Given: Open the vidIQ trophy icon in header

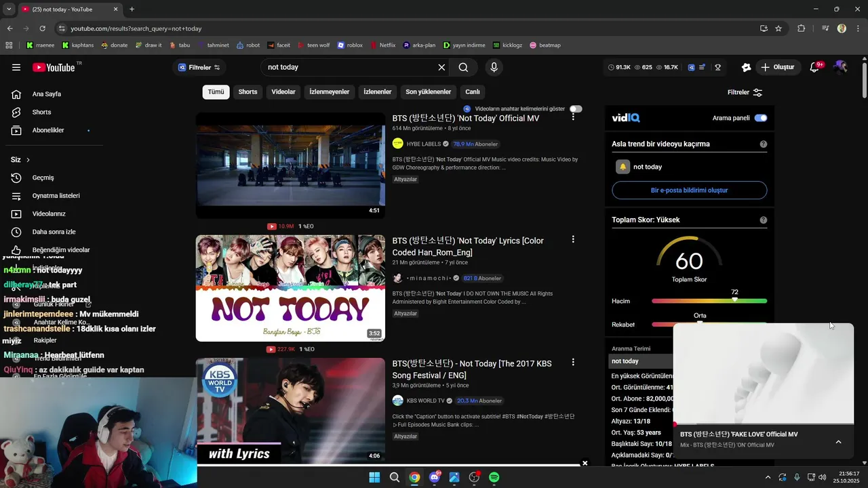Looking at the screenshot, I should click(x=717, y=67).
